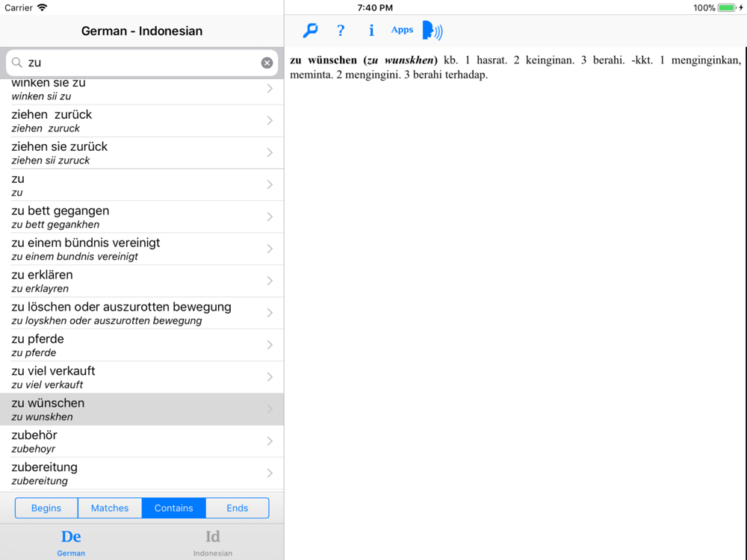This screenshot has height=560, width=747.
Task: Tap the Wi-Fi status icon
Action: tap(43, 7)
